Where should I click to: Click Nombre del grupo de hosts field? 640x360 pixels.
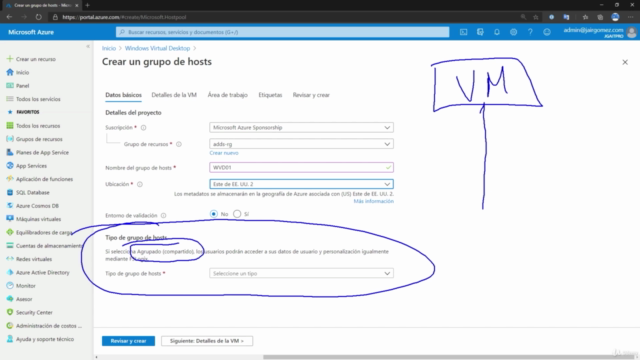point(301,167)
